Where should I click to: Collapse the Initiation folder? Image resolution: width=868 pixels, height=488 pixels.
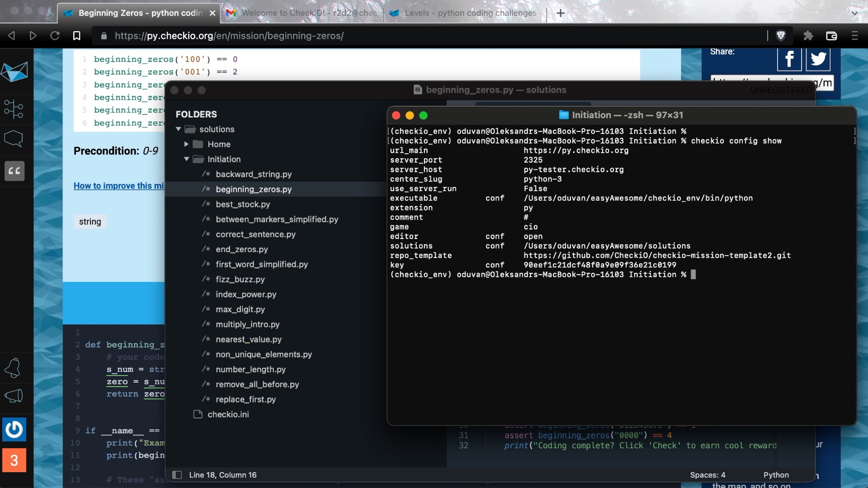(x=186, y=159)
